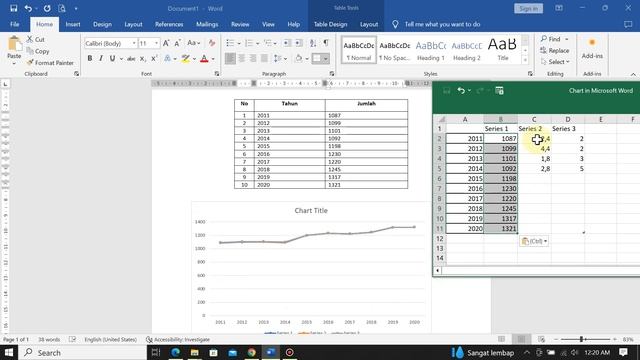Open the File tab
The width and height of the screenshot is (640, 360).
15,24
